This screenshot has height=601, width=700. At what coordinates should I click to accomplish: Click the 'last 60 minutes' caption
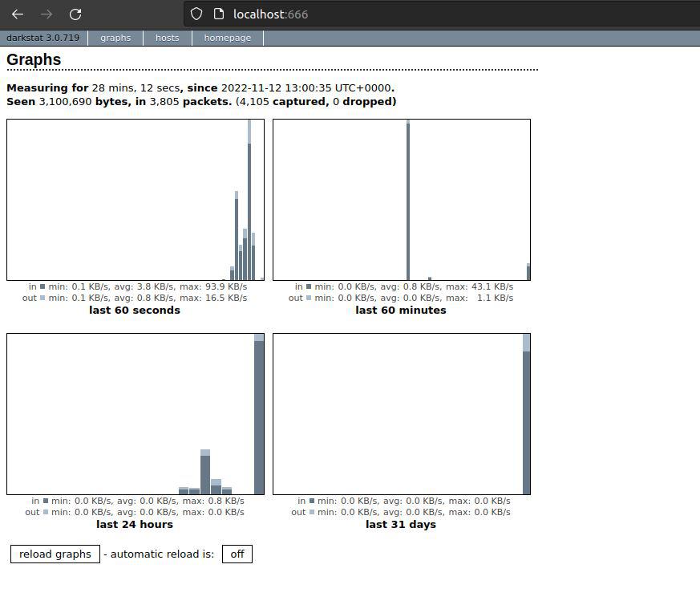[x=401, y=310]
